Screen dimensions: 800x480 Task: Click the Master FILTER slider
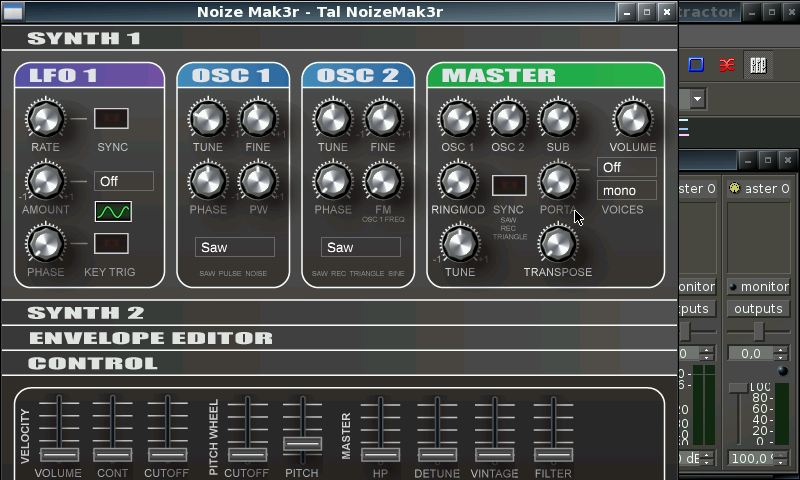pos(553,454)
